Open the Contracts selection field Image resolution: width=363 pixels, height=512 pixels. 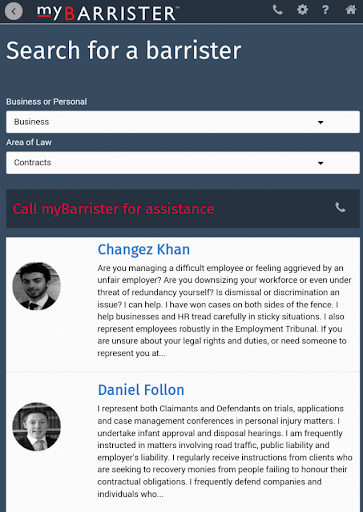pyautogui.click(x=183, y=163)
